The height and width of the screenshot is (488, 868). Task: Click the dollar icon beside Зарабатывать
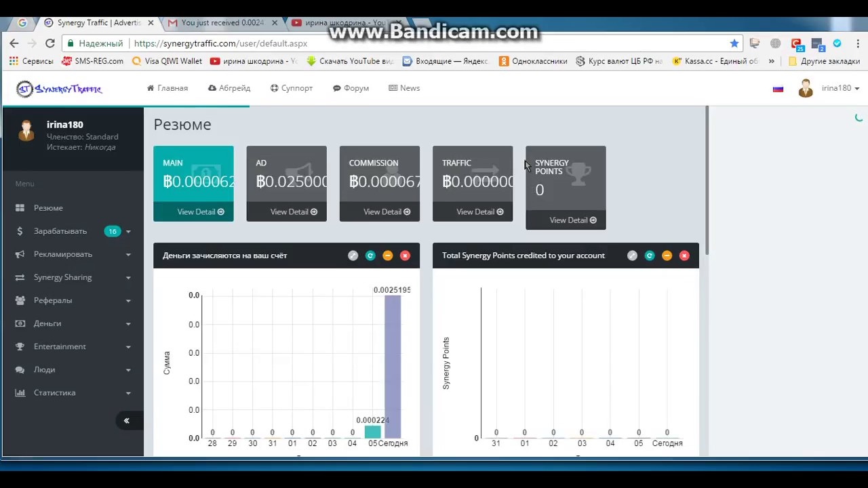[20, 231]
